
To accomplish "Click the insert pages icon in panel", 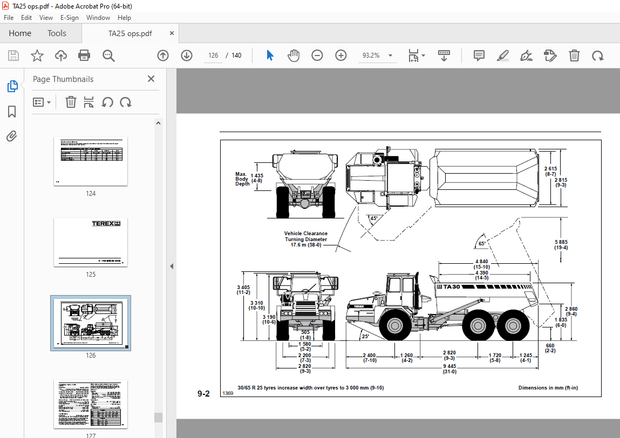I will pos(89,102).
